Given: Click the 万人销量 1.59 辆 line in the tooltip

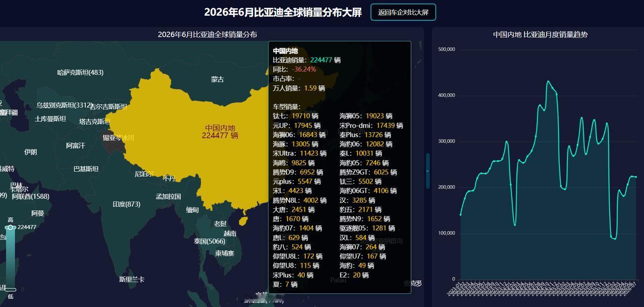Looking at the screenshot, I should [x=299, y=88].
